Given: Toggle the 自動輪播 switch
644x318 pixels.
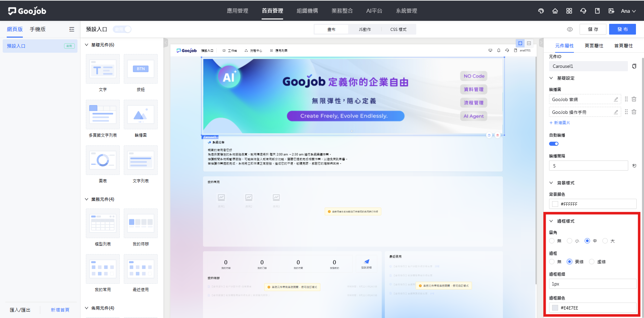Looking at the screenshot, I should tap(554, 144).
